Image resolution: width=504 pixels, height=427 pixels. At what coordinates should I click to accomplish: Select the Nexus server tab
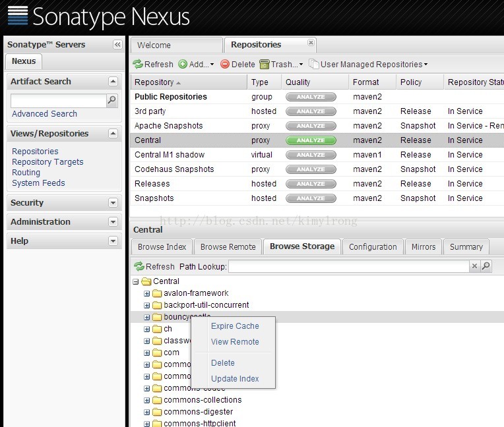pos(24,61)
